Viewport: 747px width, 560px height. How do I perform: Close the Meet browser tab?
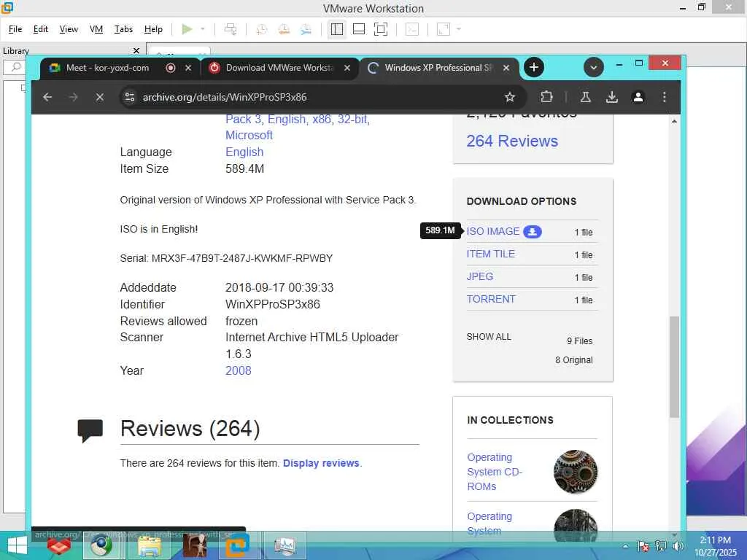[188, 68]
